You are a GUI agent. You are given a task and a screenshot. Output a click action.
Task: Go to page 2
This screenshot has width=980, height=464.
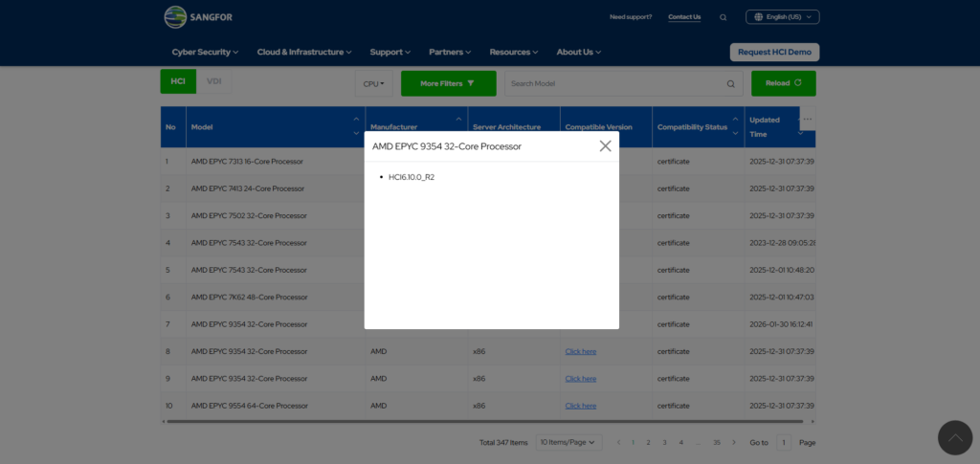pos(648,442)
